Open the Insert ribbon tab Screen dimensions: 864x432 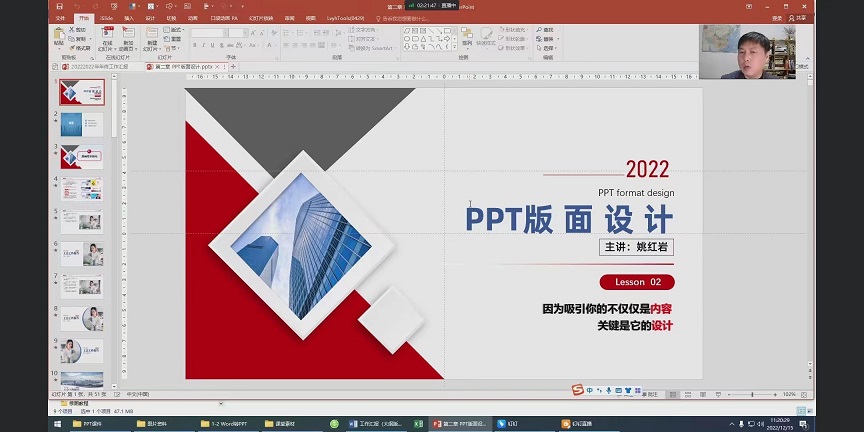pos(128,18)
